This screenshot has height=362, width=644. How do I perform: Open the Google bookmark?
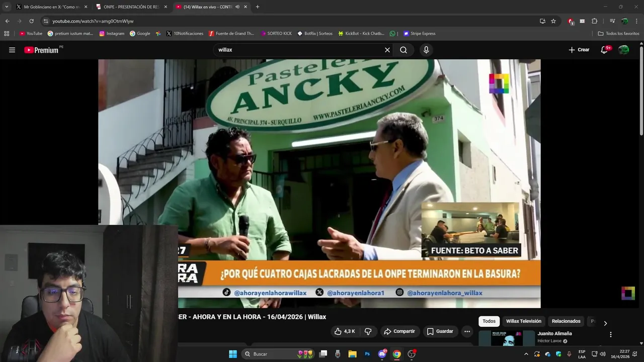140,34
